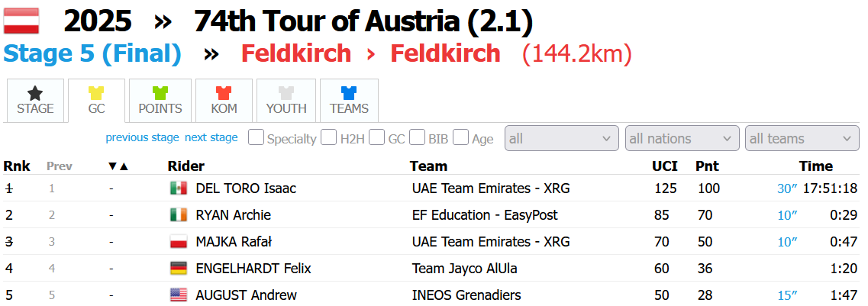The height and width of the screenshot is (306, 868).
Task: Click the rank sort arrows in the table header
Action: tap(118, 166)
